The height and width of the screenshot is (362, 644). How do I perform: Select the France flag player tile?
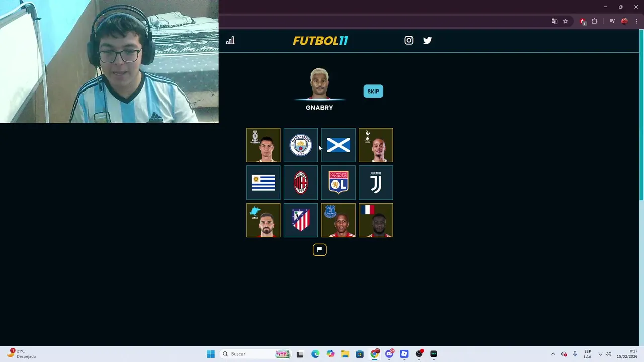pyautogui.click(x=376, y=220)
